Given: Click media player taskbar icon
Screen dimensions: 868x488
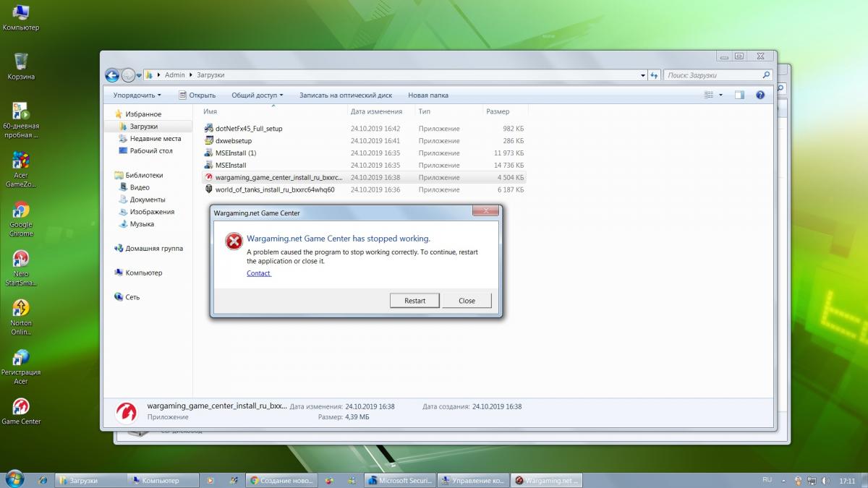Looking at the screenshot, I should [210, 480].
